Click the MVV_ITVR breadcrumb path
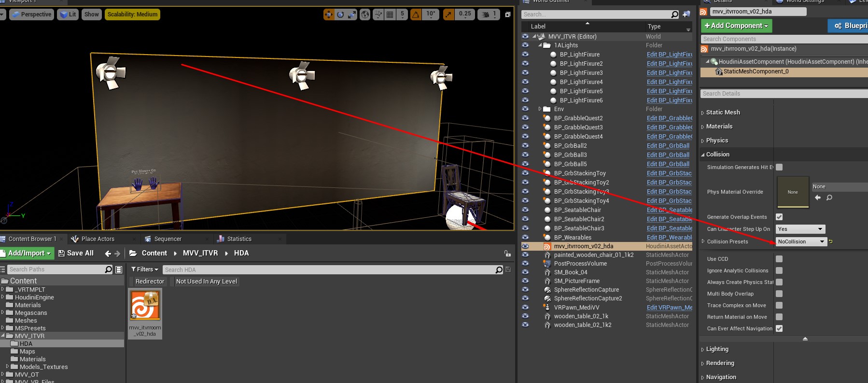868x383 pixels. 200,253
